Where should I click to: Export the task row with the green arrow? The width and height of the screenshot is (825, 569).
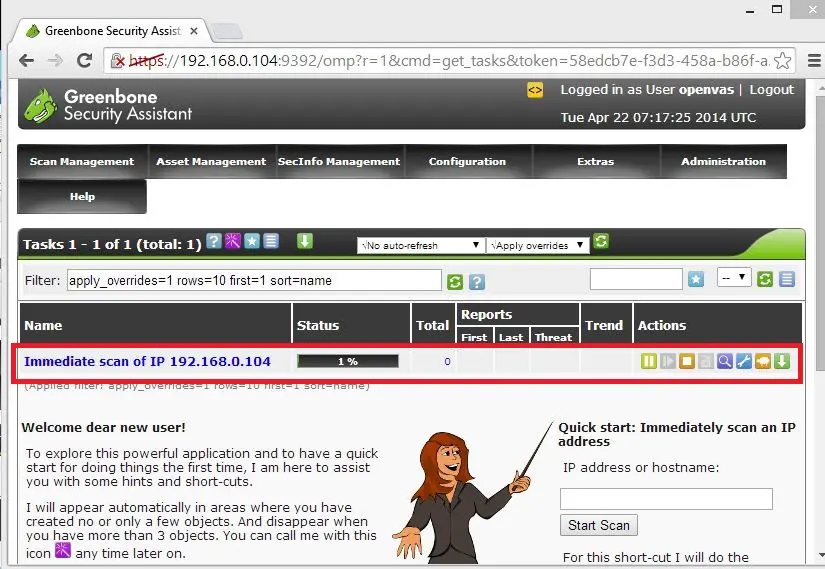pyautogui.click(x=782, y=361)
